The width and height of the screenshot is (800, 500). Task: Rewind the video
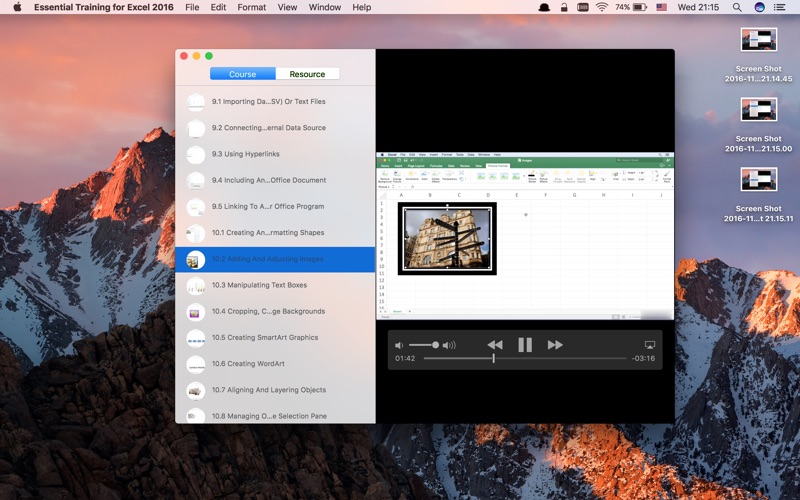[x=495, y=345]
